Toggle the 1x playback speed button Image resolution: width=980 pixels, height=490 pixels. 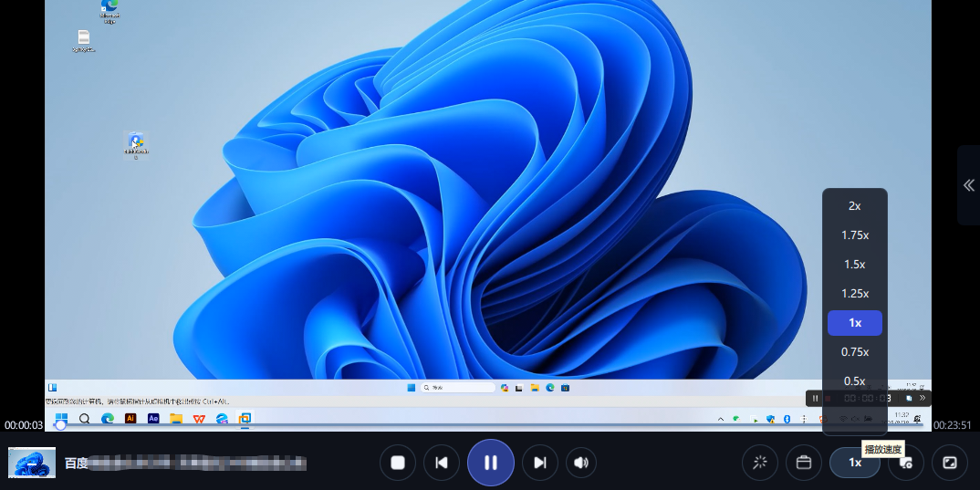(x=855, y=463)
